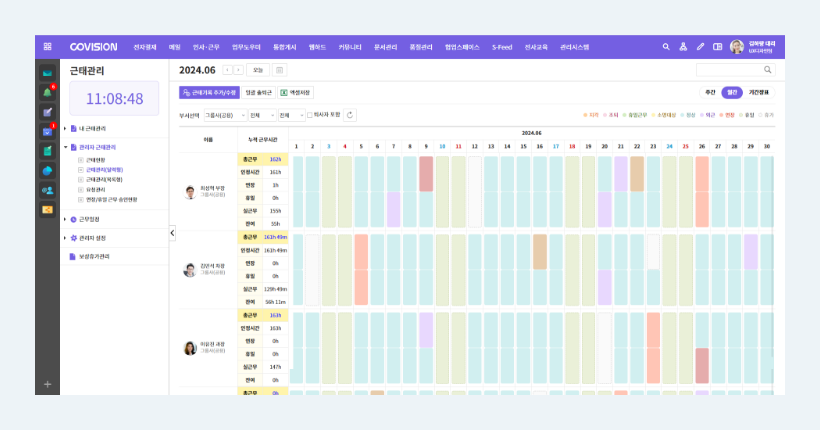Open the note-with-pencil icon in dark sidebar
Screen dimensions: 820x430
click(48, 112)
